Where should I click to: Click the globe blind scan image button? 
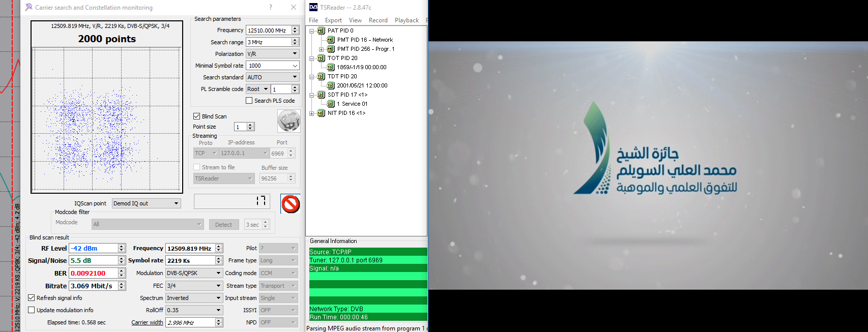tap(288, 121)
